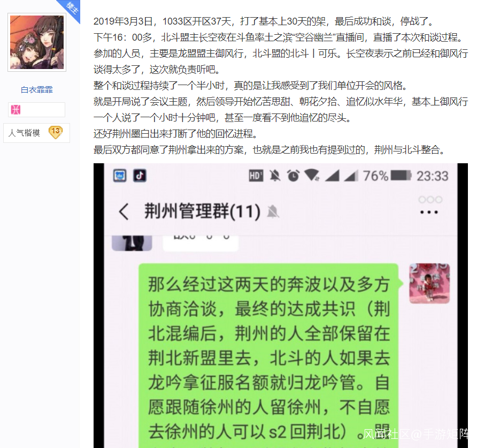Tap the back arrow beside 荆州管理群
477x448 pixels.
click(x=124, y=211)
